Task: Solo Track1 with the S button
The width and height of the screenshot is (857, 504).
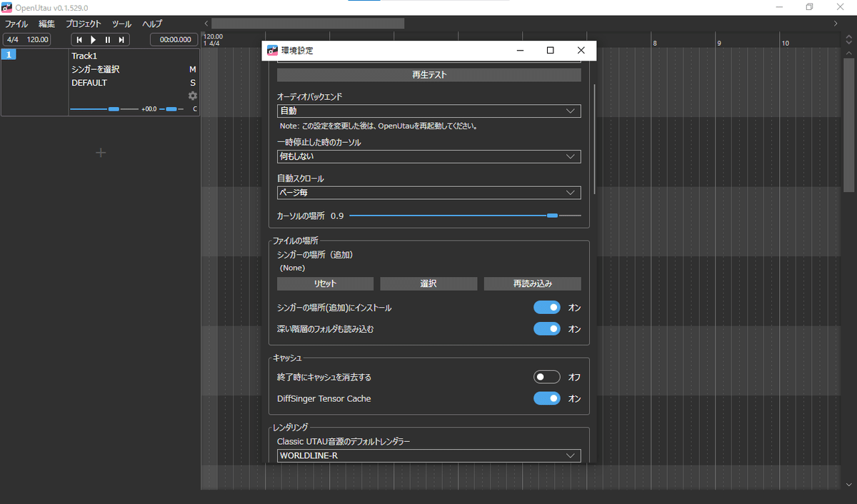Action: [193, 83]
